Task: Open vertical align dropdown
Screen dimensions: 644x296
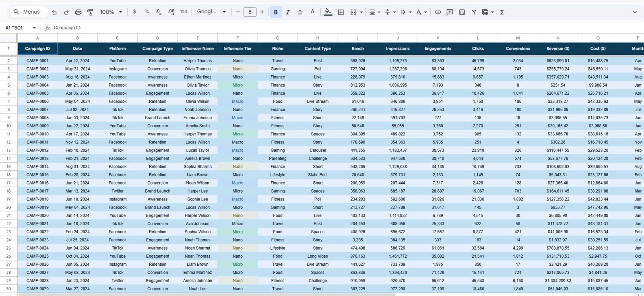Action: click(x=390, y=12)
